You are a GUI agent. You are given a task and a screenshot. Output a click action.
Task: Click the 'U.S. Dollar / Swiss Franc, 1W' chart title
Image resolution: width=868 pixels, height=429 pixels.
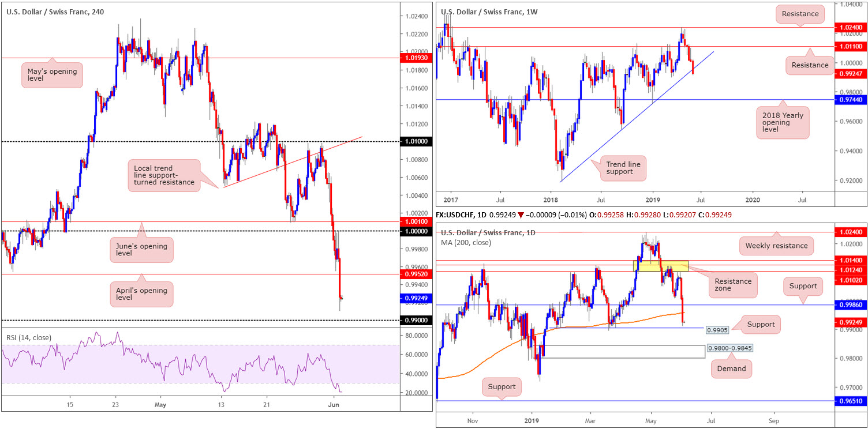pos(490,12)
